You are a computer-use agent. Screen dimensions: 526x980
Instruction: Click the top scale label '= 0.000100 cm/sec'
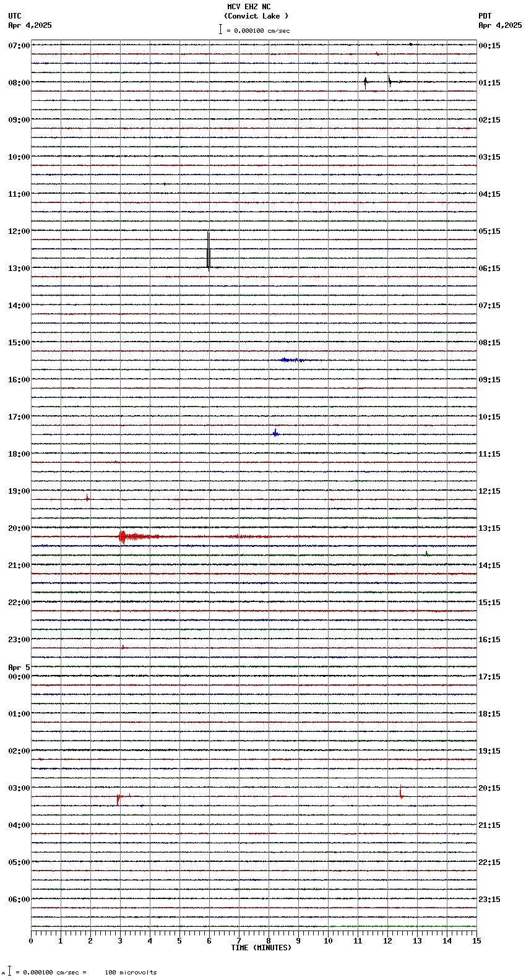coord(258,30)
